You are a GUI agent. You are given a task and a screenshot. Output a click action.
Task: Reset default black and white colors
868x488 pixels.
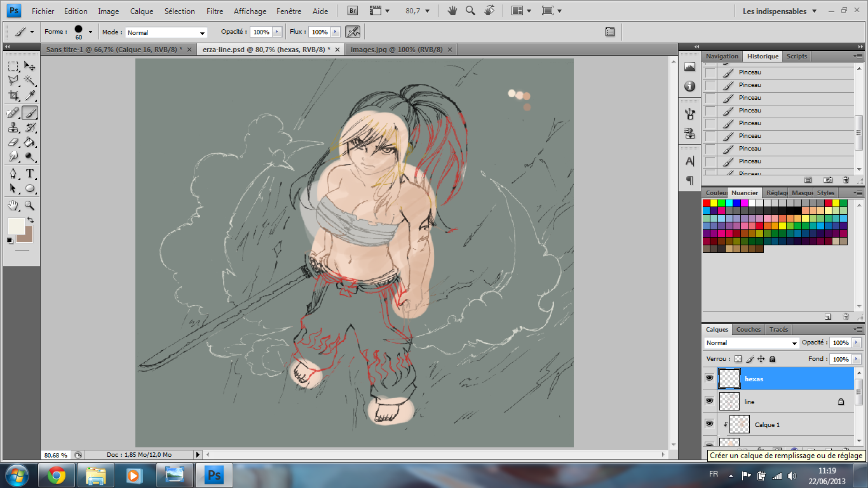[x=10, y=240]
